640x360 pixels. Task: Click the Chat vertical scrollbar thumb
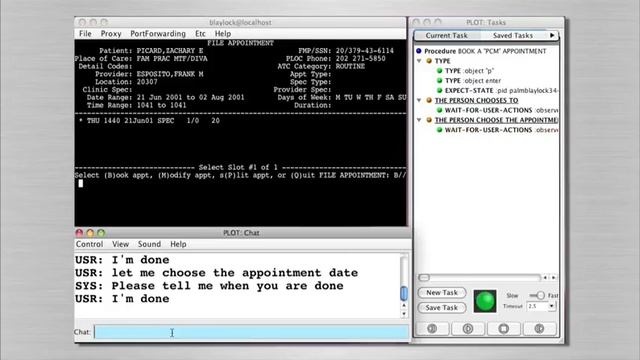[404, 293]
